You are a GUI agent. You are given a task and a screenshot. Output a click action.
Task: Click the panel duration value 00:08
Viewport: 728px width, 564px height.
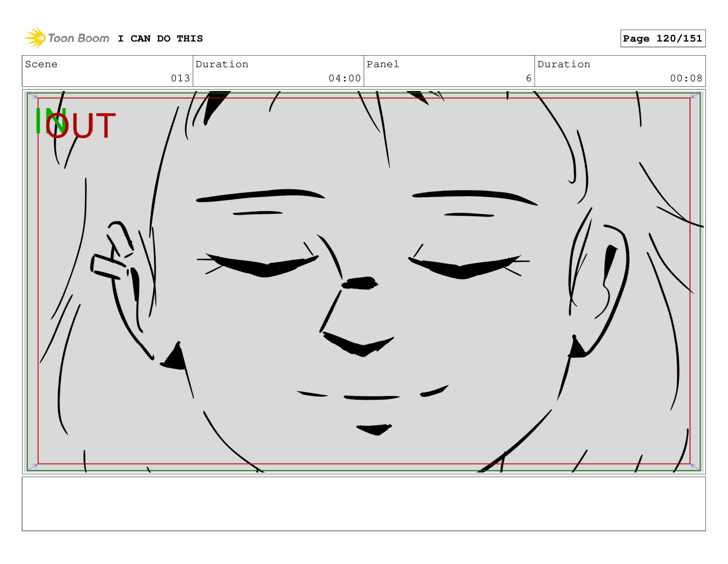686,78
